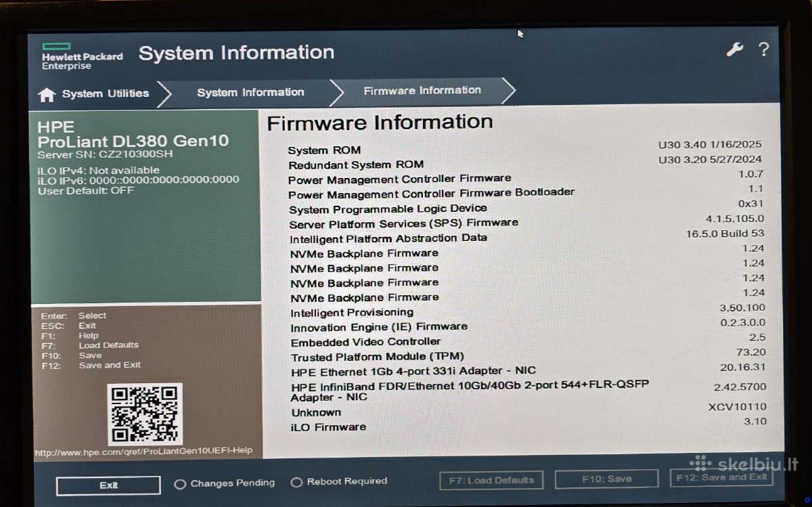
Task: Click the Firmware Information heading
Action: [x=380, y=123]
